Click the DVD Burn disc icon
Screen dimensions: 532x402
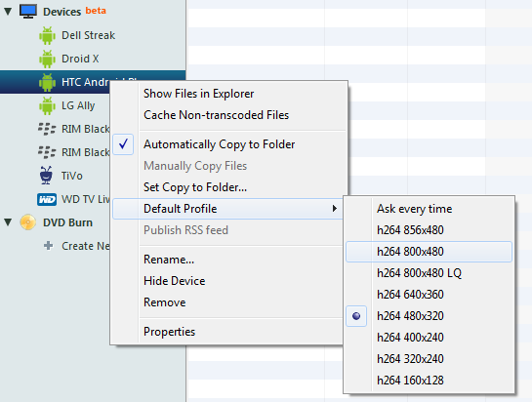click(x=28, y=222)
